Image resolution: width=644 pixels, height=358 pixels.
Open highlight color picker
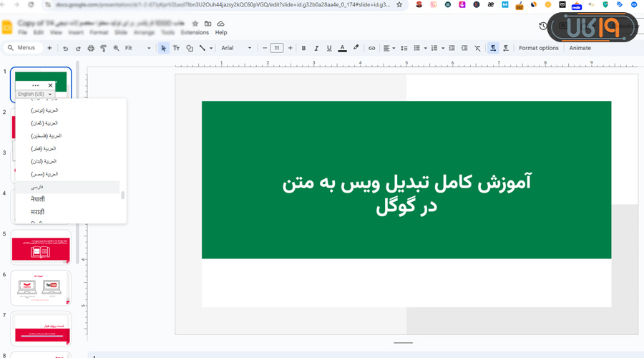click(x=356, y=48)
